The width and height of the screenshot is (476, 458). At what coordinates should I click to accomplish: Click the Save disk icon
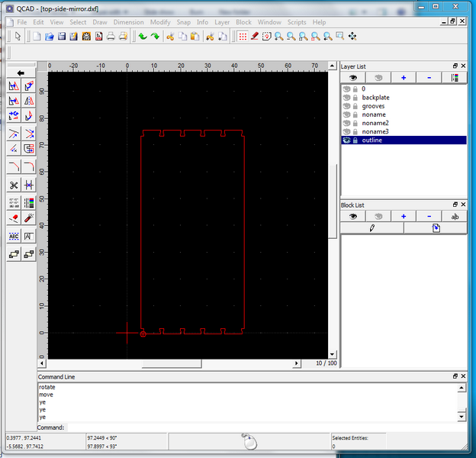point(62,37)
